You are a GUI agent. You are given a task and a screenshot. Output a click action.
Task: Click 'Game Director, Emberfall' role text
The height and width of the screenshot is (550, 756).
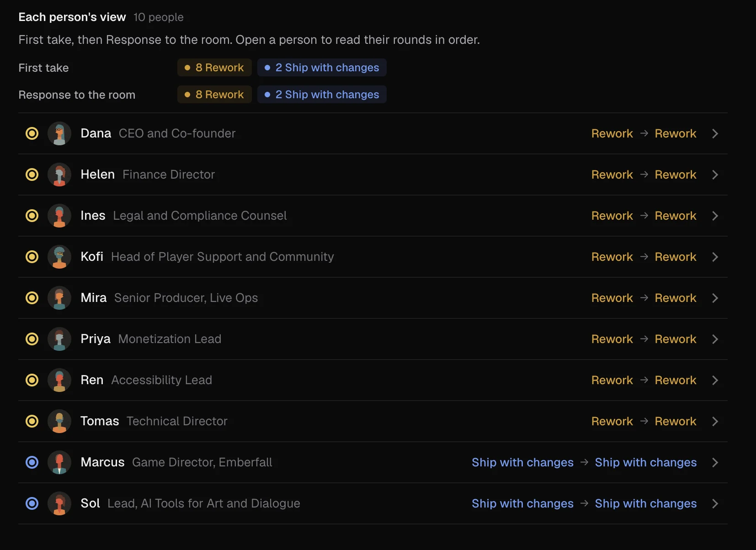202,462
